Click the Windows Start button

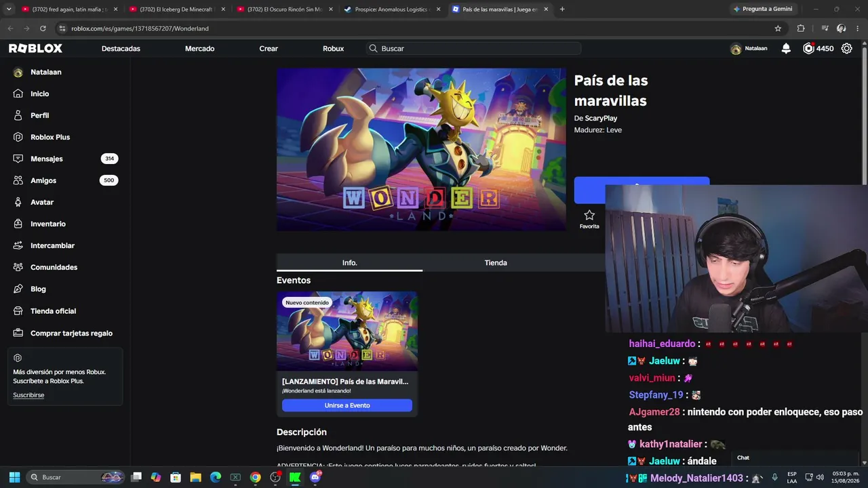click(14, 477)
